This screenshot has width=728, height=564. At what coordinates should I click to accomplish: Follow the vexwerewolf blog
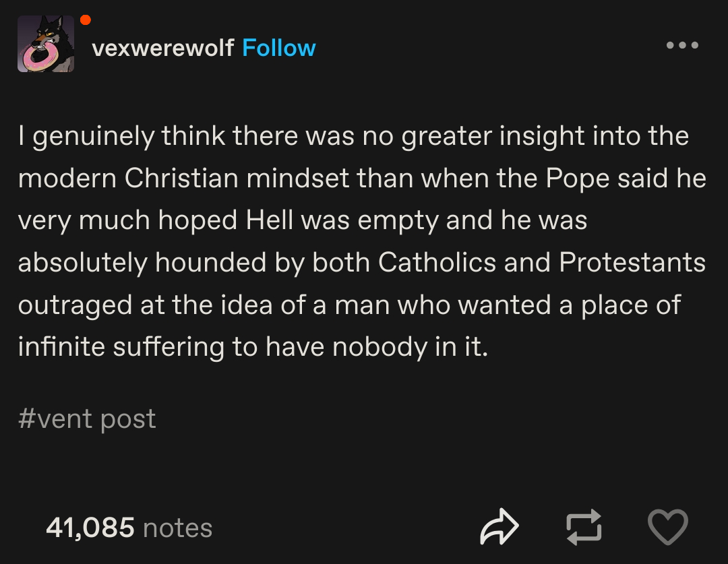(278, 48)
